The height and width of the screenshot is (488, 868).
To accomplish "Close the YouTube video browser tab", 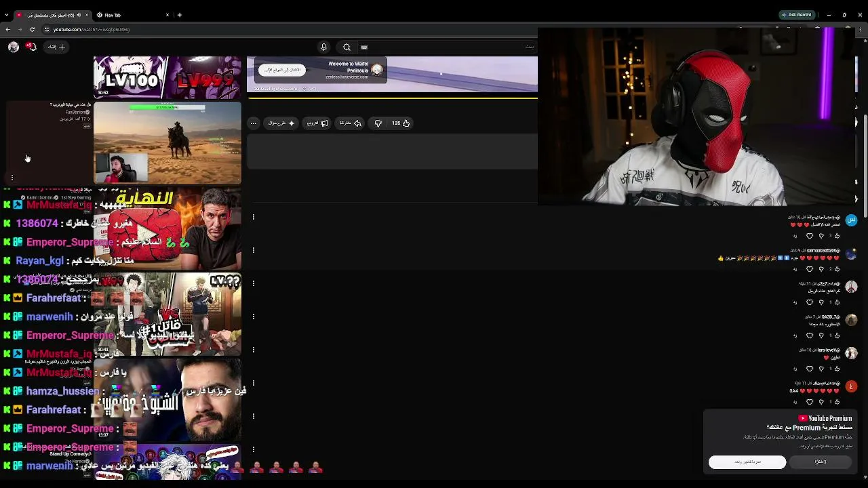I will coord(86,15).
